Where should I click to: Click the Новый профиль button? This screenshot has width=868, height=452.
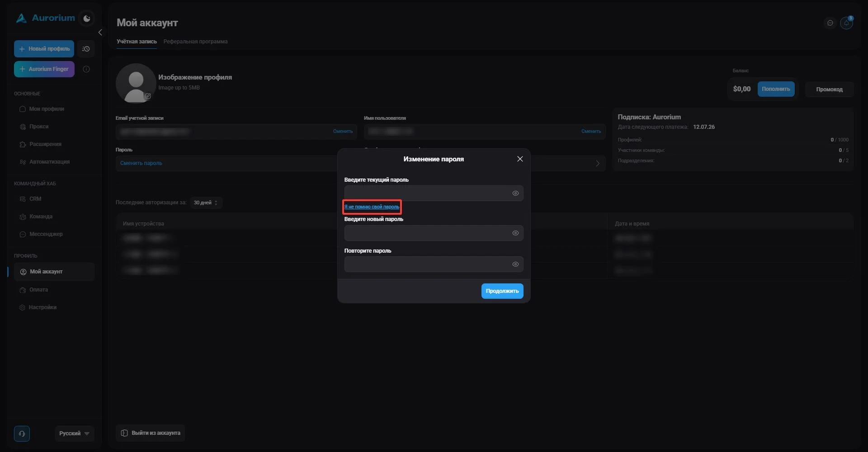(x=44, y=49)
